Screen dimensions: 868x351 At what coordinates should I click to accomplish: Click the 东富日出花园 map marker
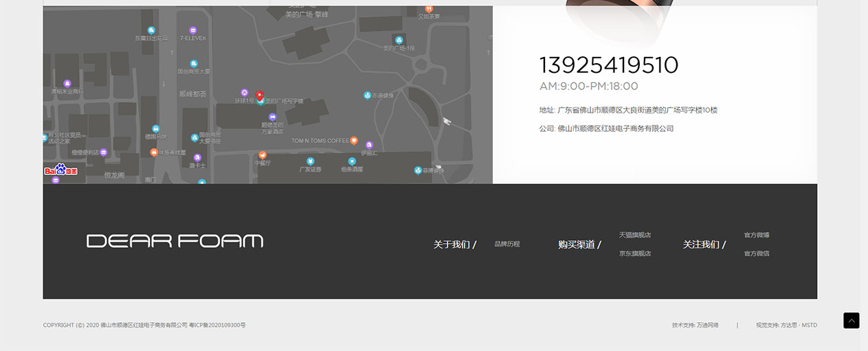click(151, 30)
